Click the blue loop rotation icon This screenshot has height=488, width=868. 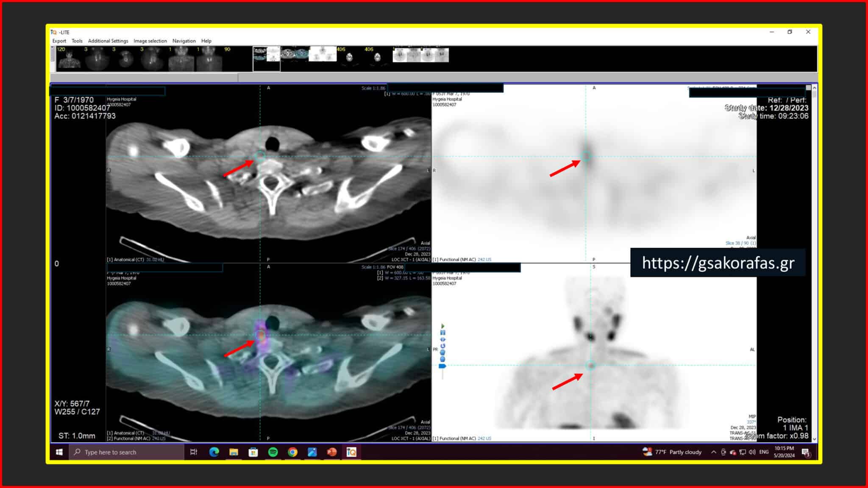tap(442, 346)
